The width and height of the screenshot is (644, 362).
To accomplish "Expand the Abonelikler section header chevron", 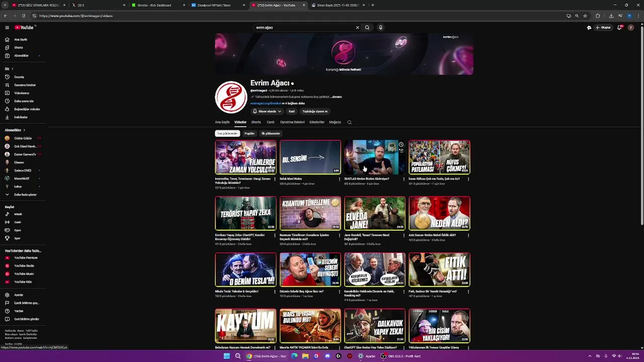I will coord(24,130).
